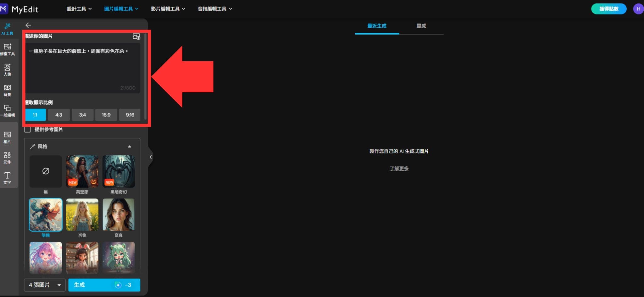Open the 相片 sidebar section
The height and width of the screenshot is (297, 644).
(x=7, y=137)
